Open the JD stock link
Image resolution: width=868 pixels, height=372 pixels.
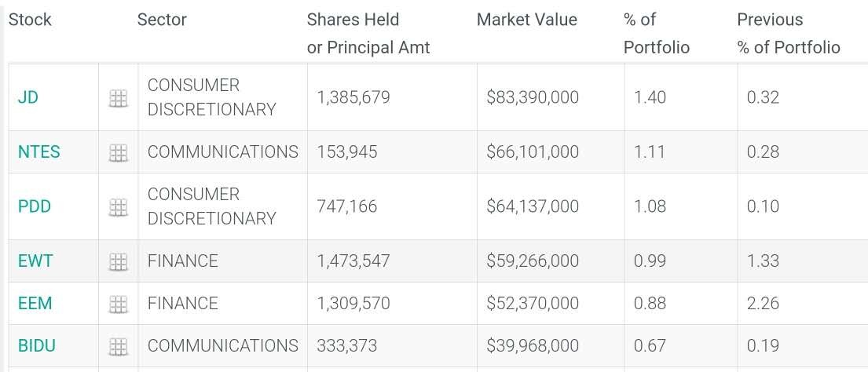pyautogui.click(x=27, y=98)
